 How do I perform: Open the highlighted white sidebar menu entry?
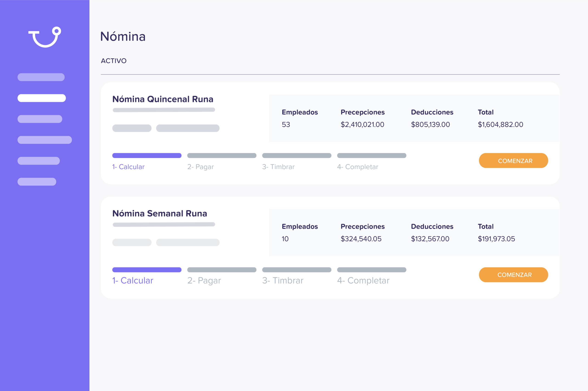(x=41, y=98)
